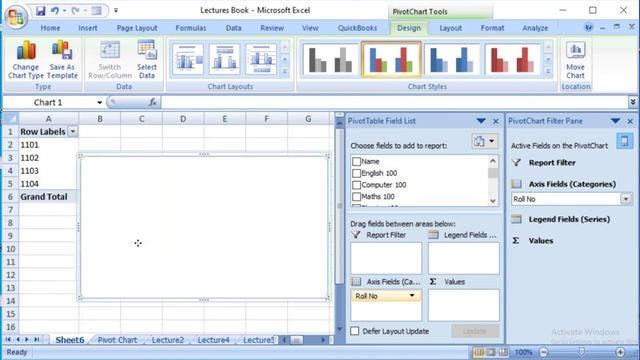This screenshot has width=640, height=360.
Task: Select cell A2 containing 1101
Action: pos(48,144)
